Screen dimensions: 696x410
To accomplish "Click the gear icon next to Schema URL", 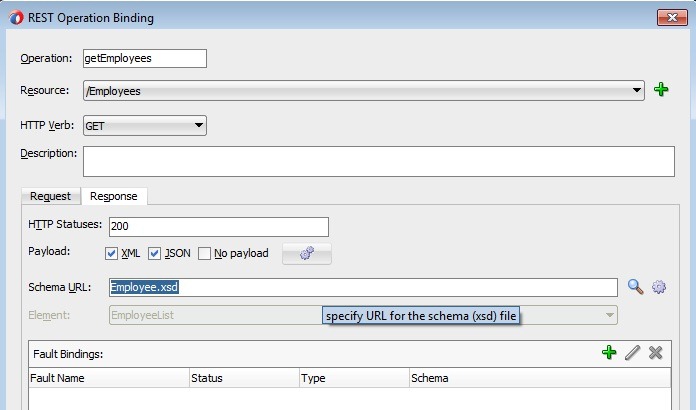I will (x=659, y=287).
